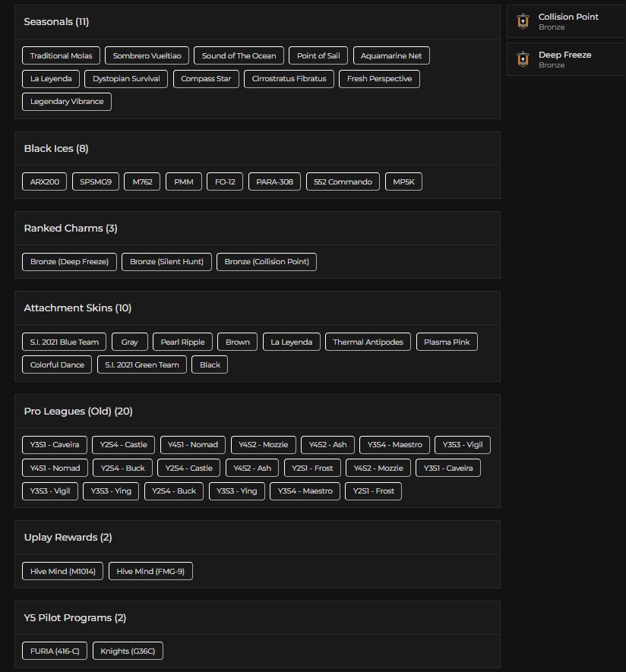Click the Cirrostratus Fibratus tag
Screen dimensions: 626x672
tap(289, 79)
